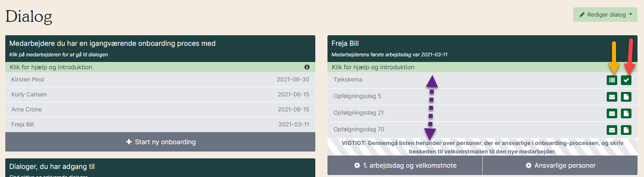644x177 pixels.
Task: Open the Tjekskema list icon
Action: tap(612, 80)
